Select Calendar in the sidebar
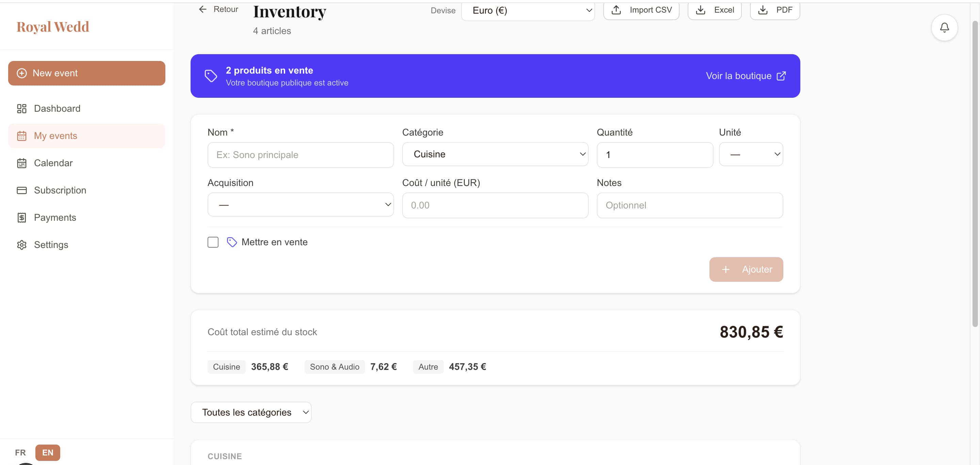 (53, 162)
